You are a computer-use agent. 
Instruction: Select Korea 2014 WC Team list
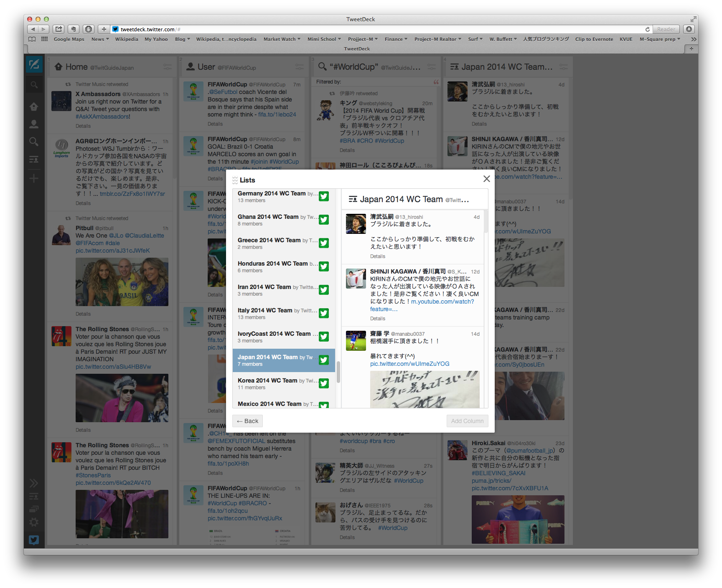coord(284,383)
